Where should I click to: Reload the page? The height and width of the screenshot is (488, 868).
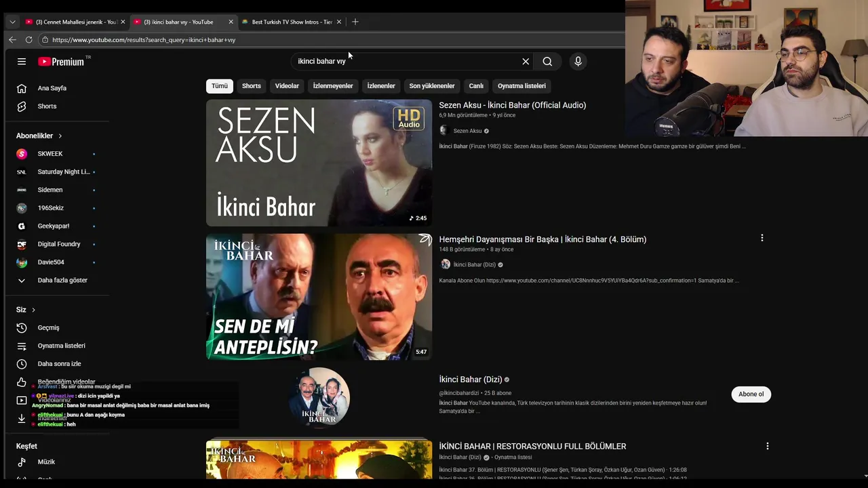coord(28,40)
